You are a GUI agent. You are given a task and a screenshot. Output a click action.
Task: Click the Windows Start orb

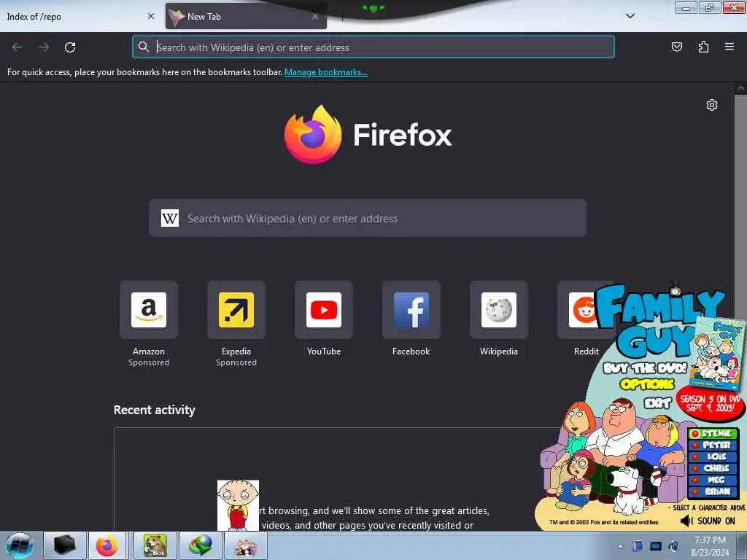[x=20, y=545]
